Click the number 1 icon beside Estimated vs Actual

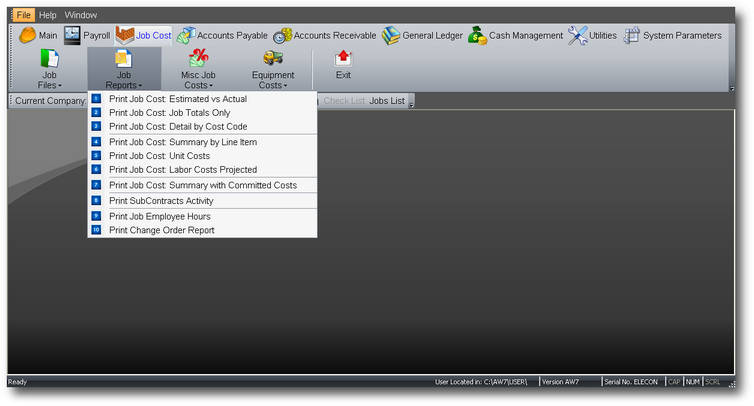[x=96, y=99]
